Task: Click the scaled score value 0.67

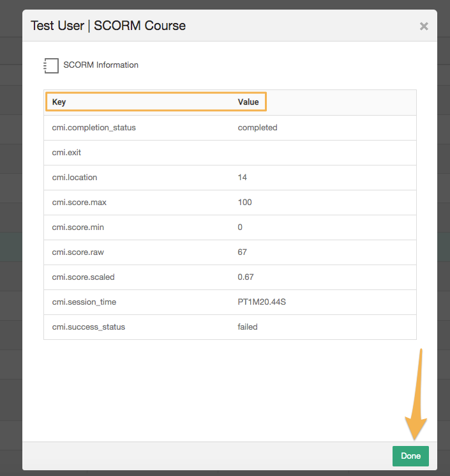Action: tap(246, 277)
